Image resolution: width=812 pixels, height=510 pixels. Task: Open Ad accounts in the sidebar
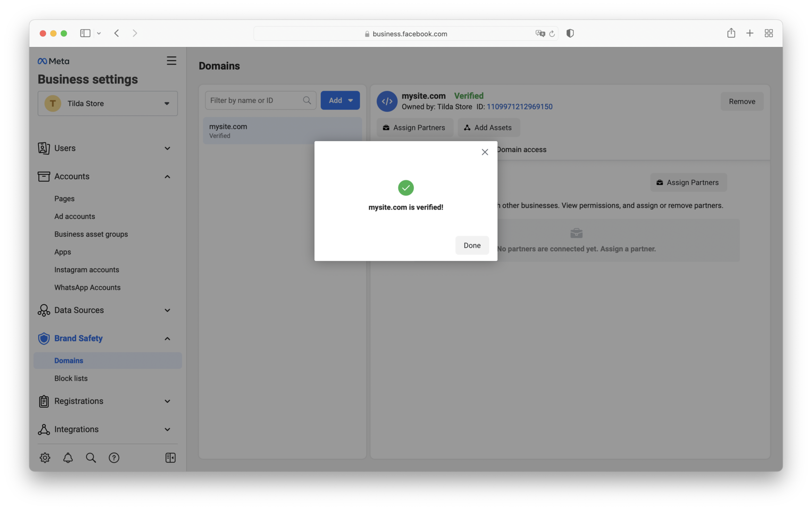[74, 216]
